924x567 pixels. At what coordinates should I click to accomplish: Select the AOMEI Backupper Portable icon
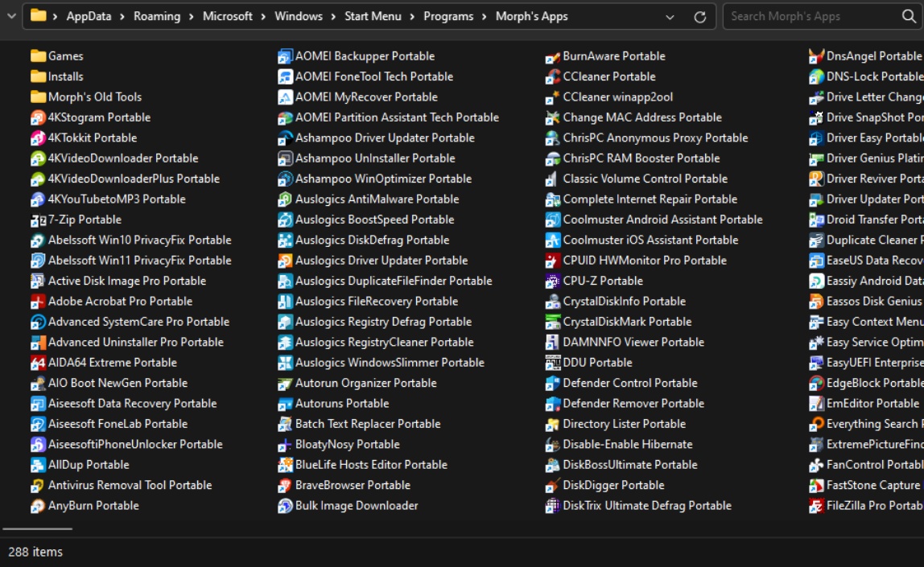coord(285,56)
